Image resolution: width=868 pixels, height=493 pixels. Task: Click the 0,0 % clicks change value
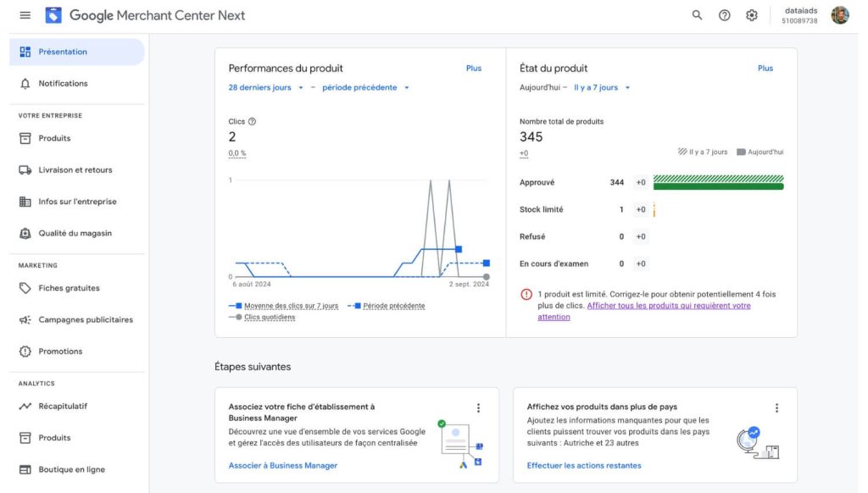[237, 153]
